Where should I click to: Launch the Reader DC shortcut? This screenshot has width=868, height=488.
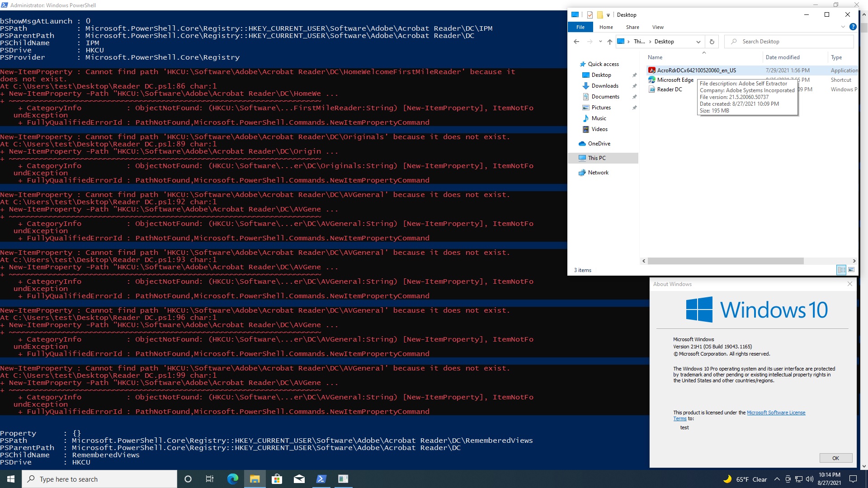coord(668,89)
